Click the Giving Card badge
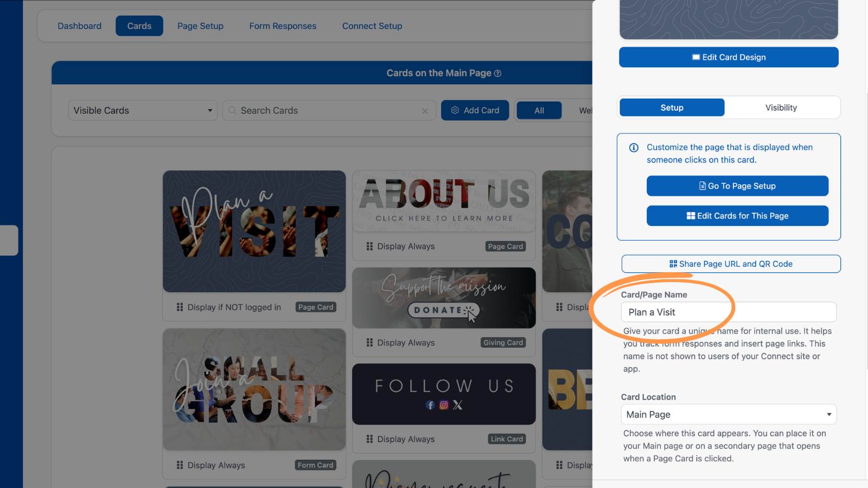868x488 pixels. coord(503,343)
